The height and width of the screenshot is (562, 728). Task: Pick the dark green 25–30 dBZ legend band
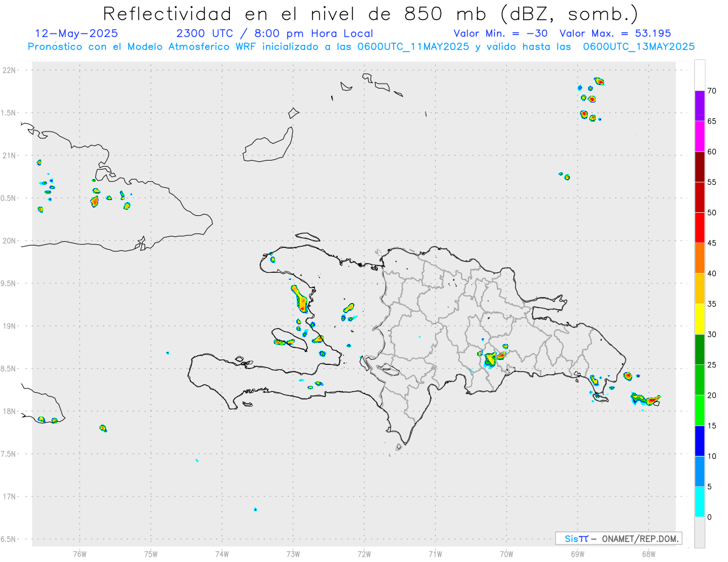699,350
